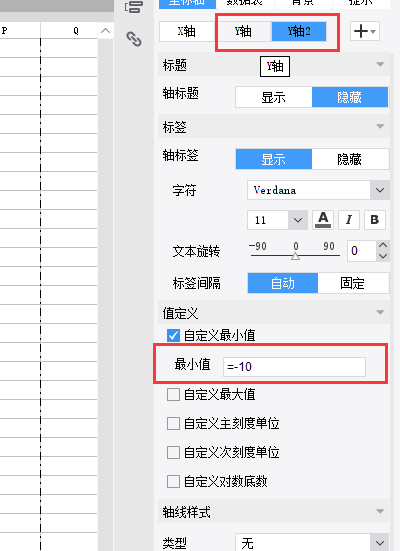Click the layout align icon above link icon
Viewport: 400px width, 551px height.
tap(134, 7)
